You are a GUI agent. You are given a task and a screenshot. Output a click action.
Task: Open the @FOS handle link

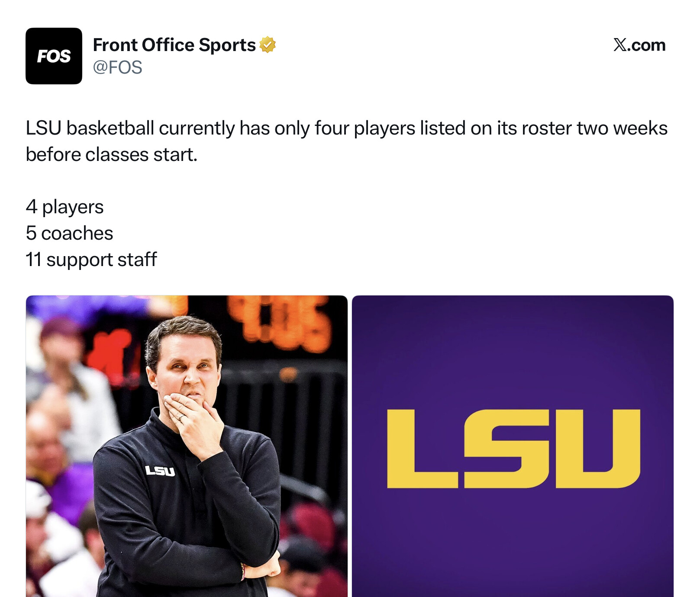click(117, 67)
